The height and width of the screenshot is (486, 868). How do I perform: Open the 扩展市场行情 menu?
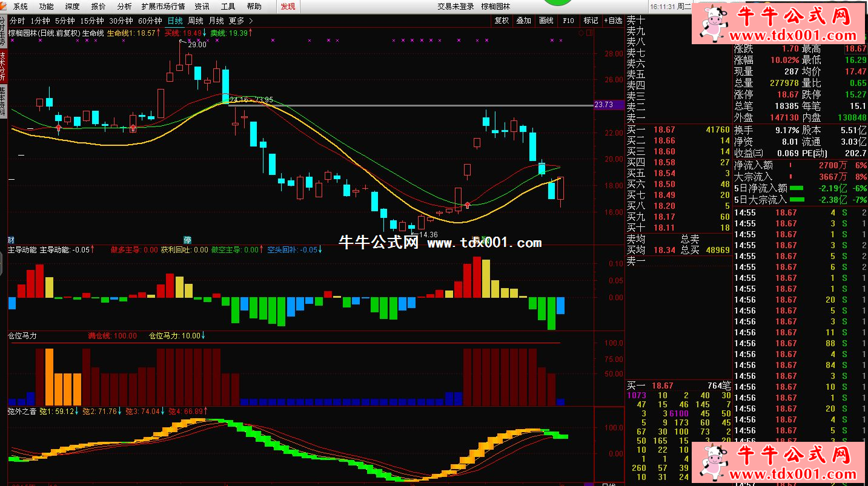point(163,7)
